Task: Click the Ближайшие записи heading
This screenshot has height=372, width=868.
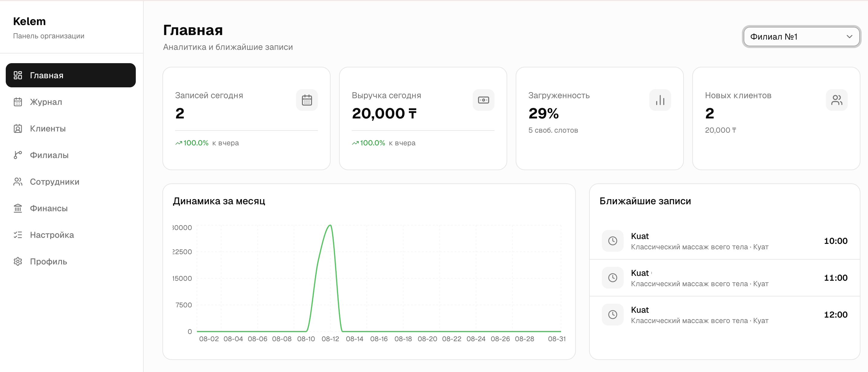Action: coord(645,201)
